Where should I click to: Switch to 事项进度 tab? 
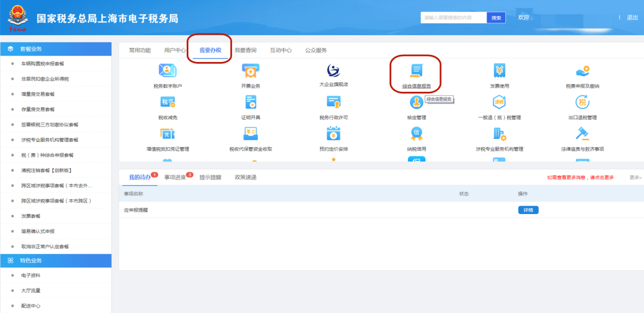coord(175,178)
